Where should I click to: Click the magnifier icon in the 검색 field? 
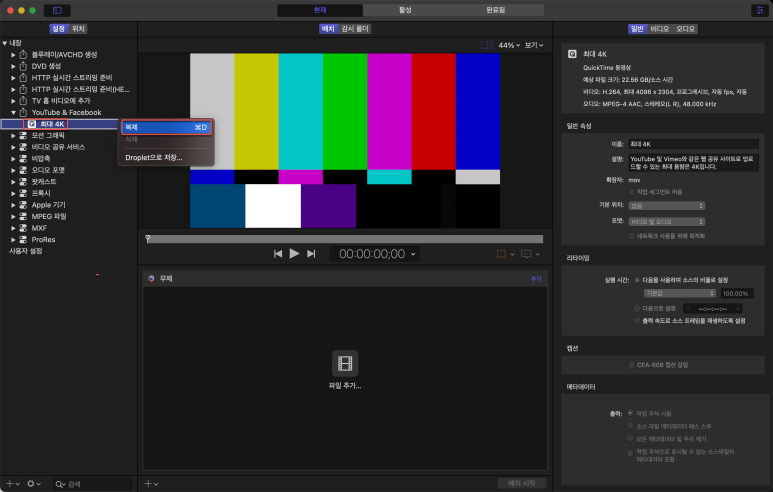[60, 485]
